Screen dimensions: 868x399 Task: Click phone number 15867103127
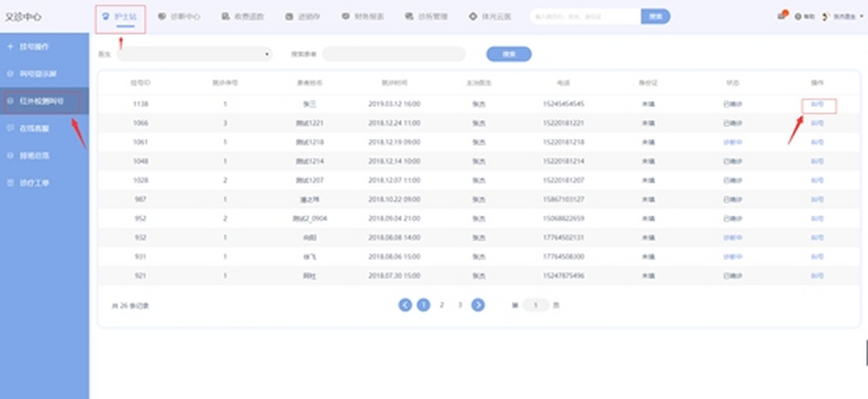563,199
